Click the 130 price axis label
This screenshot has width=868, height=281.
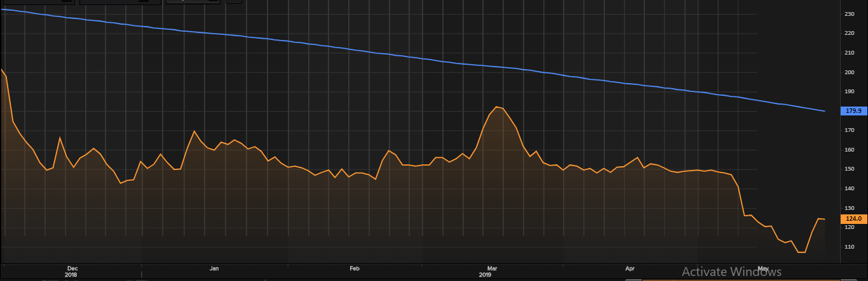point(850,208)
